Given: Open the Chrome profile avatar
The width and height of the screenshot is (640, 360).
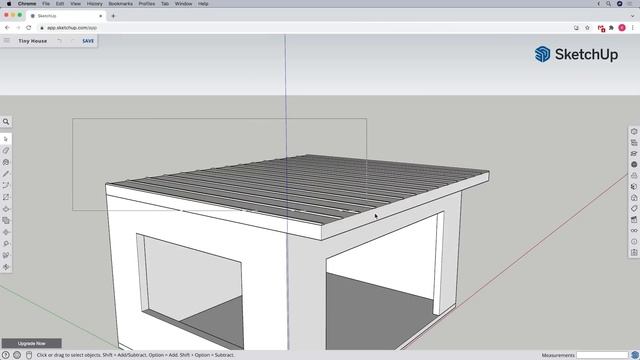Looking at the screenshot, I should (x=622, y=28).
